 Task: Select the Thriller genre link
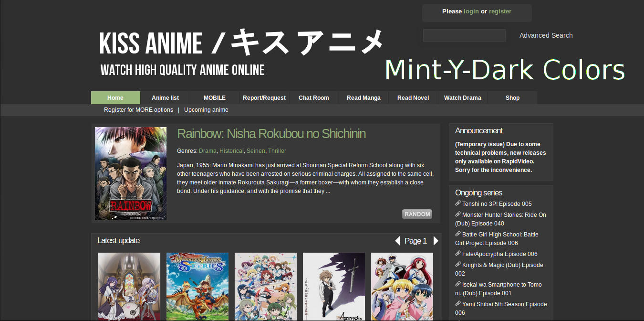tap(277, 151)
